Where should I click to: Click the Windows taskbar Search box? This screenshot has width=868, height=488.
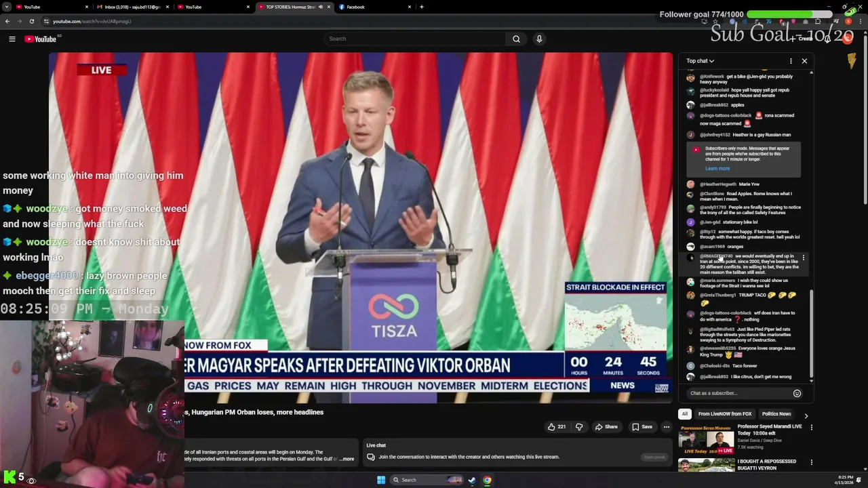click(x=427, y=480)
